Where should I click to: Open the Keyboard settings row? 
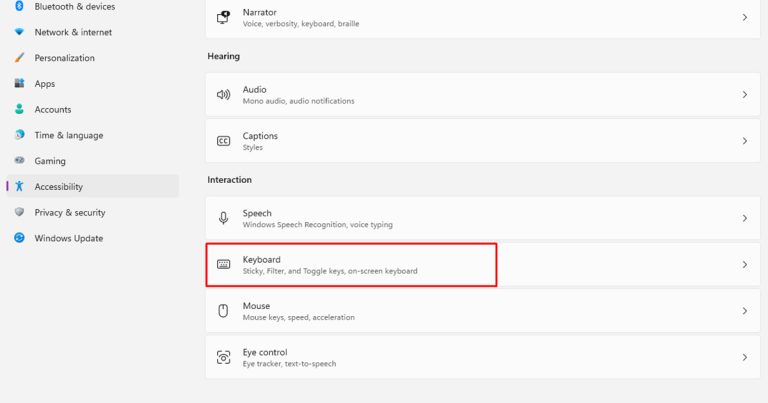[x=350, y=265]
